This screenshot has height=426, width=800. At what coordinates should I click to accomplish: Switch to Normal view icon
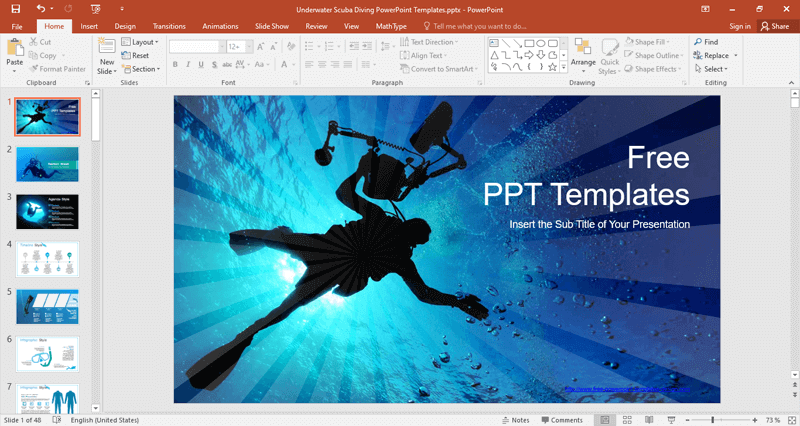(605, 419)
